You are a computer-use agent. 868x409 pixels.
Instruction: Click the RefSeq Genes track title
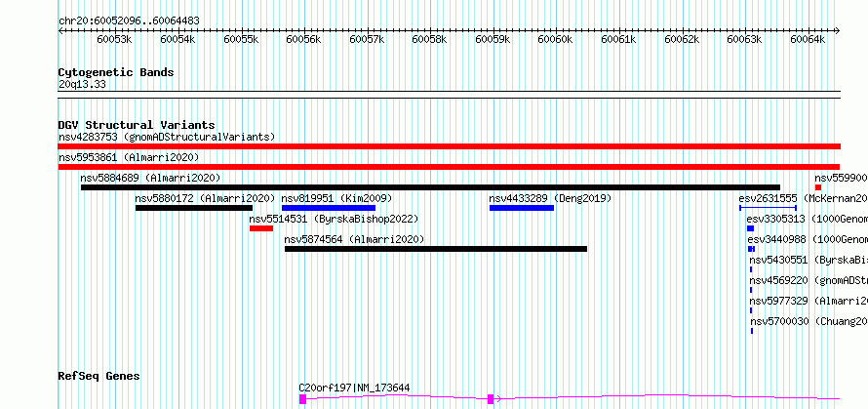tap(99, 377)
